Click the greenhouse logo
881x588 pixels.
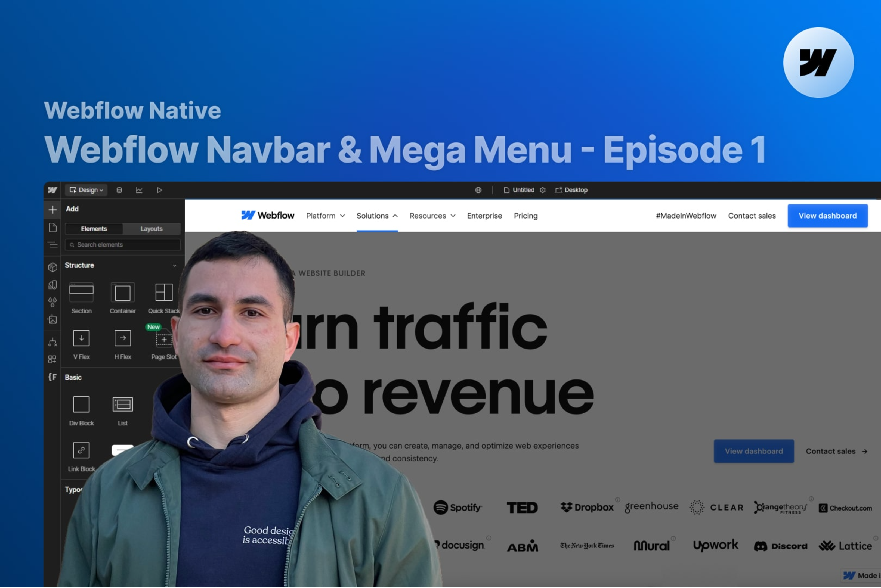click(x=651, y=507)
